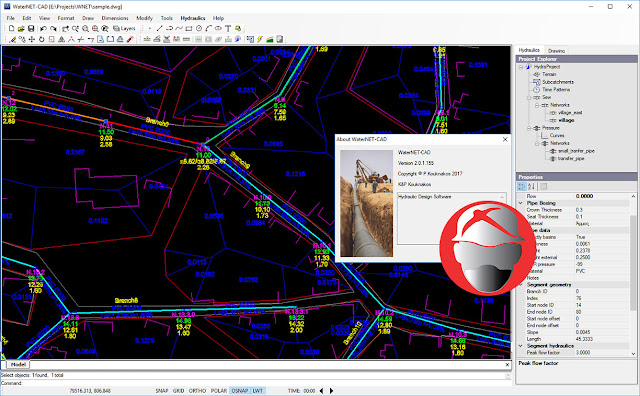Toggle OSNAP in status bar
640x396 pixels.
240,391
